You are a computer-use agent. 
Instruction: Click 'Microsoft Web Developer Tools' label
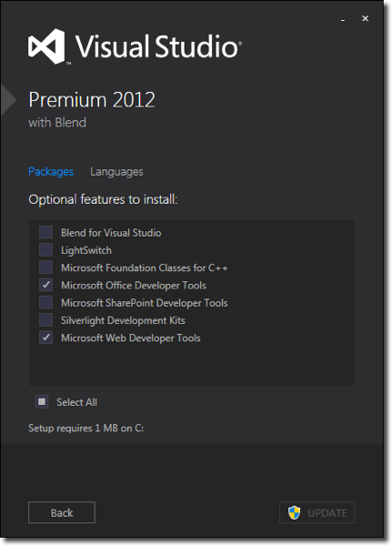131,338
